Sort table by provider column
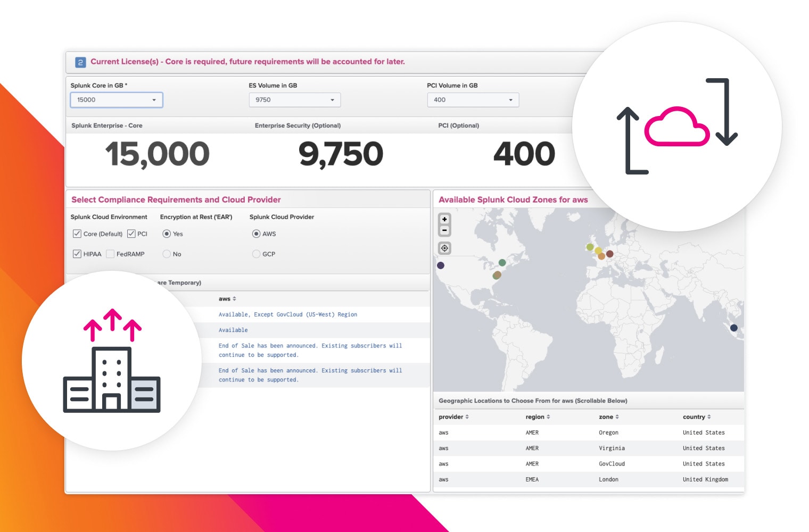809x532 pixels. 453,417
